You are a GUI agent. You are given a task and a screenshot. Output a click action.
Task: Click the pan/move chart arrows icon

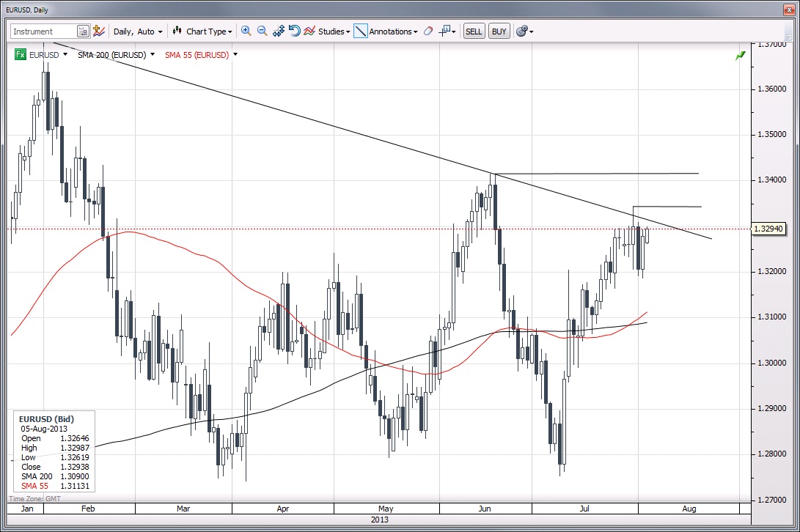pos(278,31)
